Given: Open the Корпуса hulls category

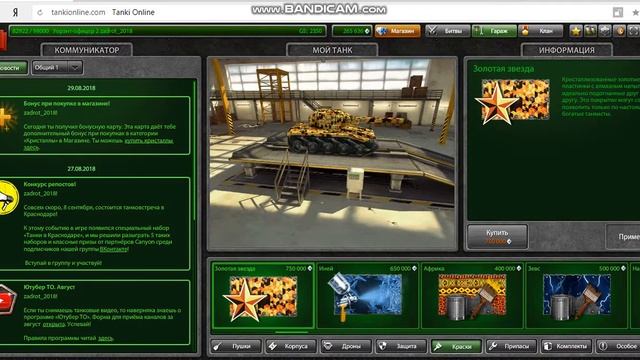Looking at the screenshot, I should [x=291, y=347].
